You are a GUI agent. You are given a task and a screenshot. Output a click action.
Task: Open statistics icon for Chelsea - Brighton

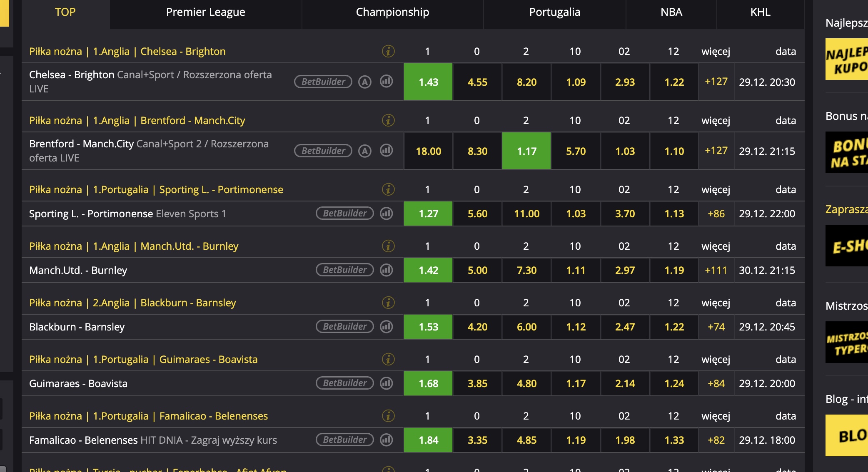387,81
